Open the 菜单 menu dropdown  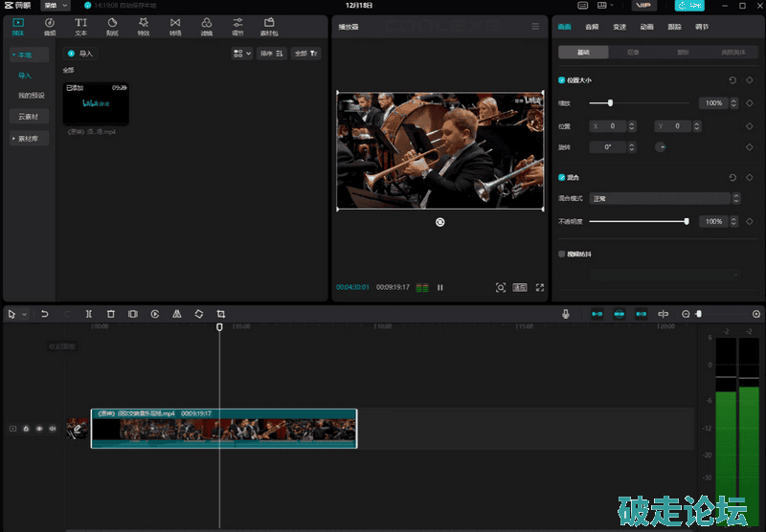click(x=56, y=6)
